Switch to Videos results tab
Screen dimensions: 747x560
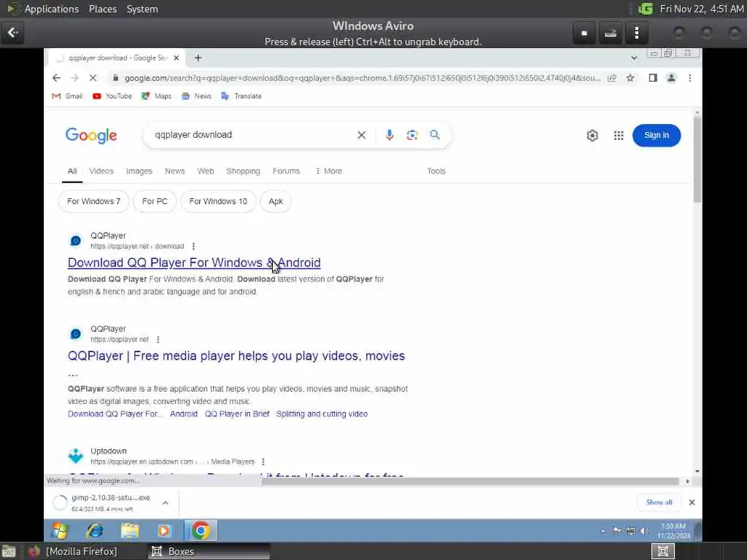pos(101,171)
